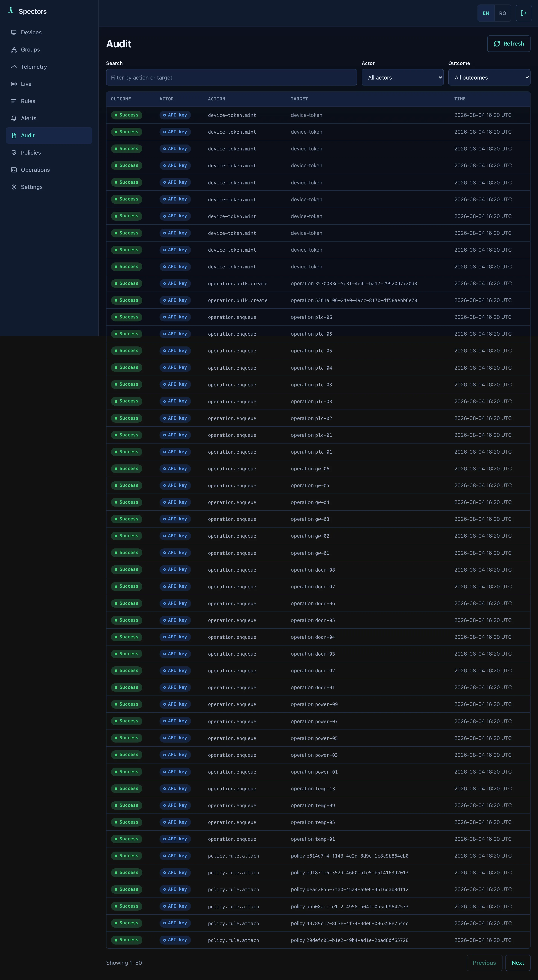The width and height of the screenshot is (538, 980).
Task: Open Settings via its gear icon
Action: (14, 187)
